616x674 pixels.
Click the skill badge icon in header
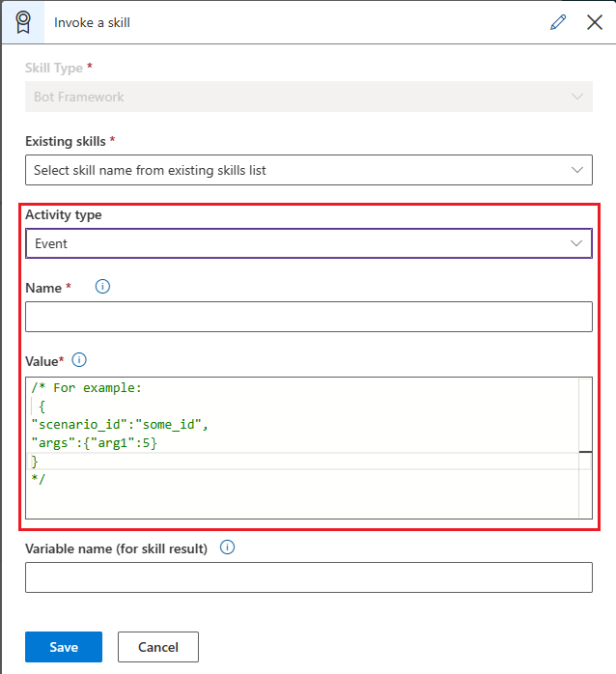21,21
